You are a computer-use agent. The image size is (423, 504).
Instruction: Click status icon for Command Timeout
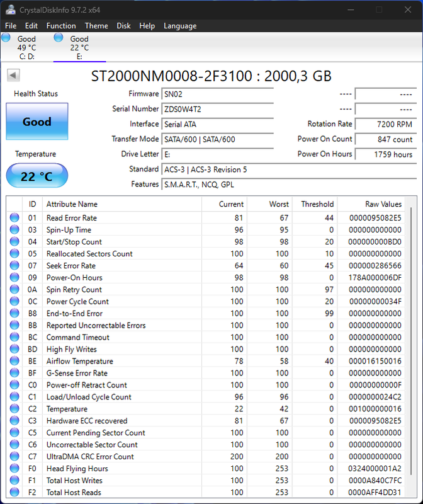[x=14, y=337]
